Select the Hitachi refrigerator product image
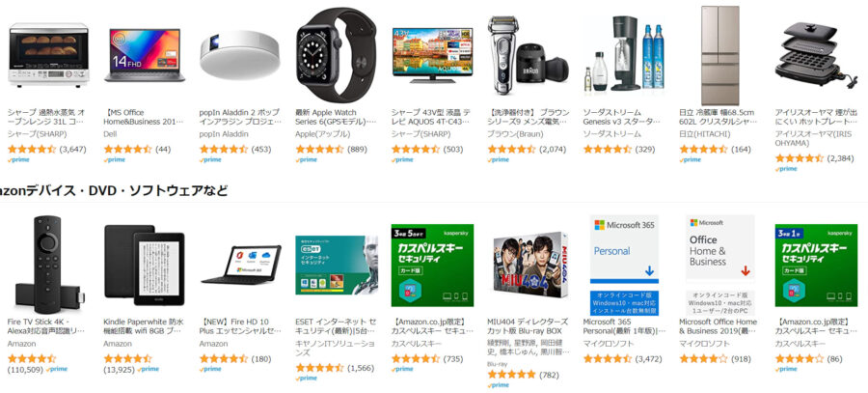This screenshot has width=868, height=393. point(720,55)
